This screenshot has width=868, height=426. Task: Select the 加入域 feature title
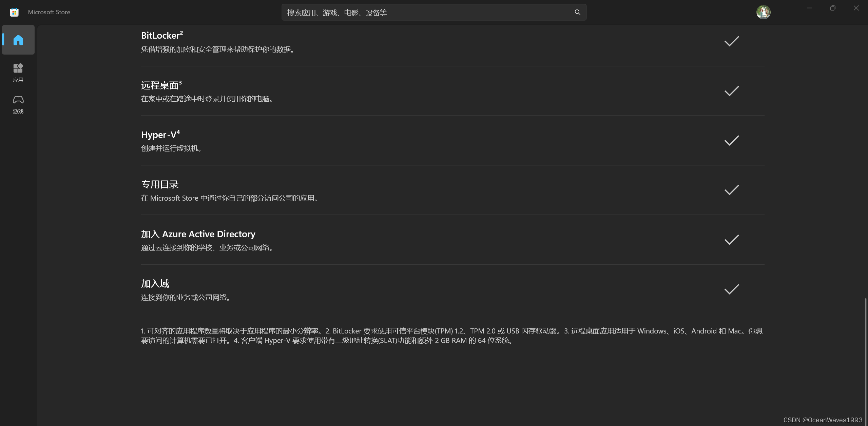tap(155, 284)
